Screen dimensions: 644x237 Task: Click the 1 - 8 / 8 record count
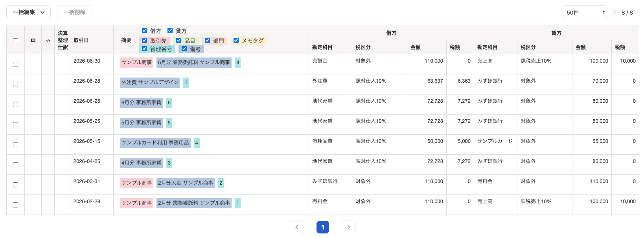point(623,13)
